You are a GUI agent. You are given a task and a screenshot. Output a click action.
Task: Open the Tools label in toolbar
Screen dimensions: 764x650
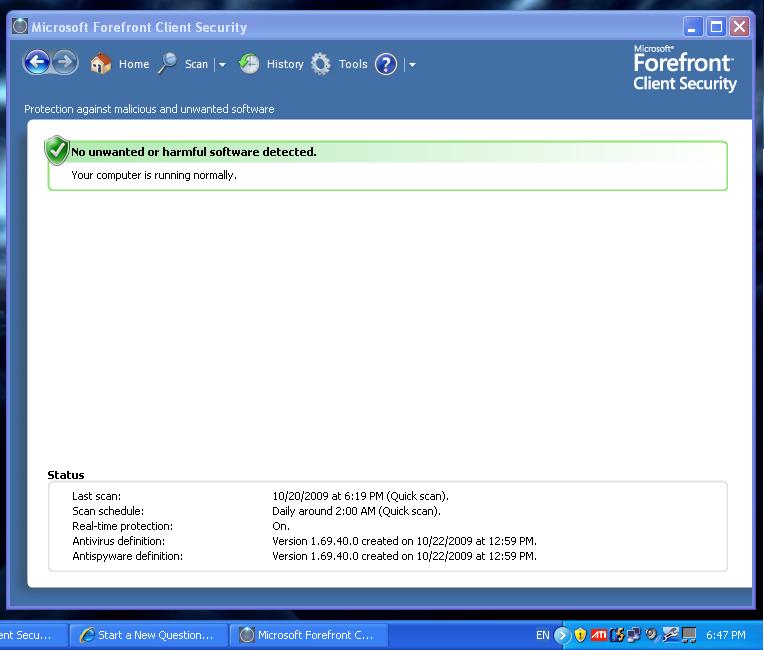[353, 64]
